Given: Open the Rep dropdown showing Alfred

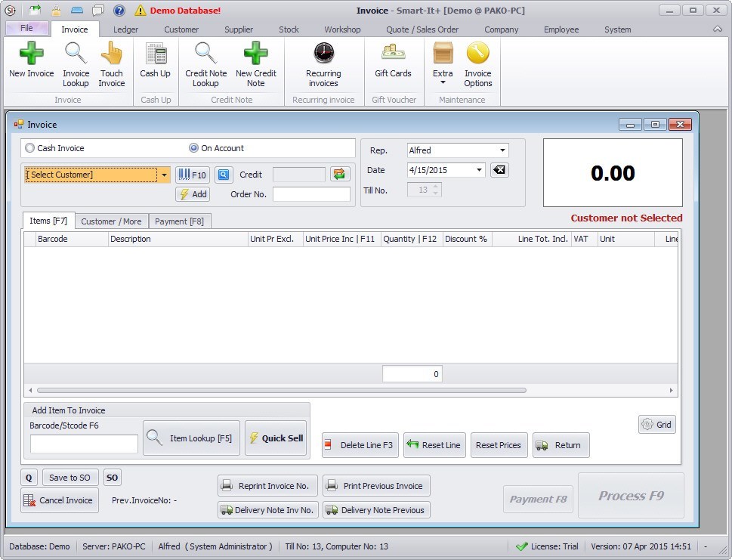Looking at the screenshot, I should click(504, 150).
